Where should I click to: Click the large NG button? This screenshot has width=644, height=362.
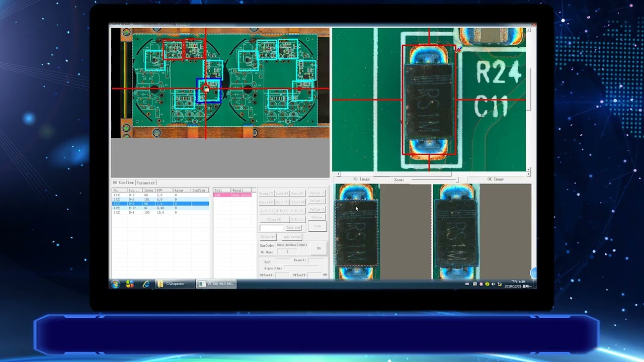[319, 248]
